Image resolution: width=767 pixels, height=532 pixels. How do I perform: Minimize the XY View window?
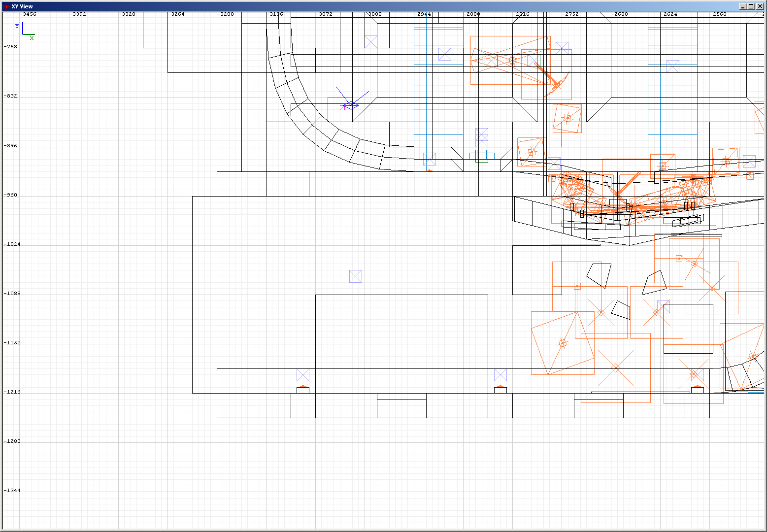(743, 6)
